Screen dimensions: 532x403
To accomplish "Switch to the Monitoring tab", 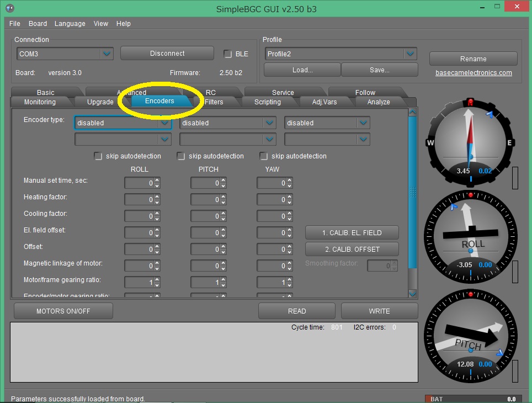I will 40,102.
